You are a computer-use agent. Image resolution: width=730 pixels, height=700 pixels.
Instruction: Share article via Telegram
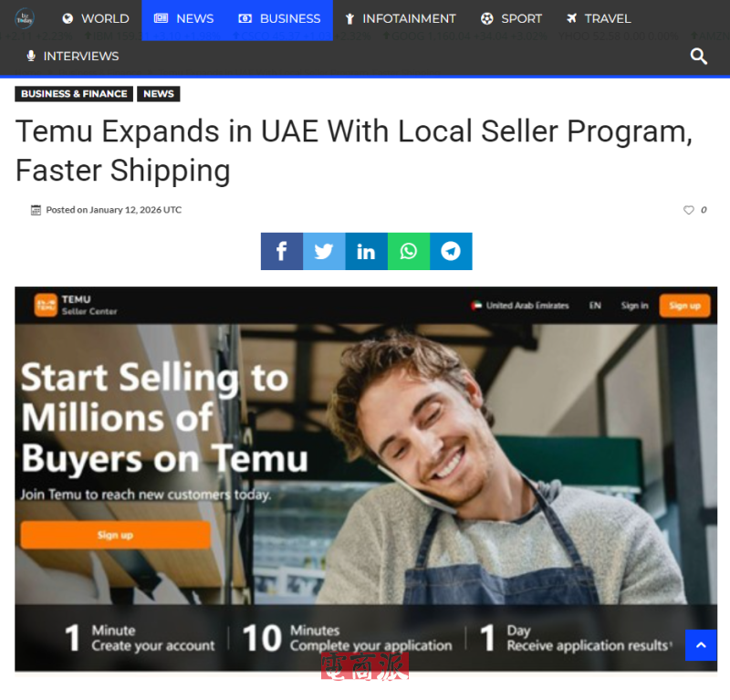(451, 252)
